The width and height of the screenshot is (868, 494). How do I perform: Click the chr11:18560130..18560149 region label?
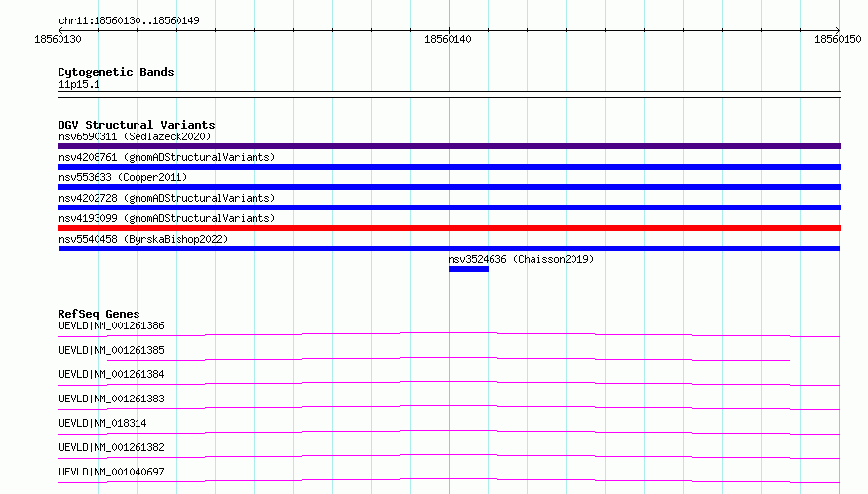129,20
